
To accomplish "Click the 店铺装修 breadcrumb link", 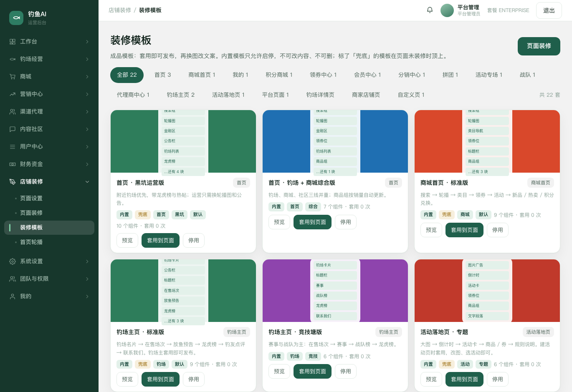I will pyautogui.click(x=120, y=10).
